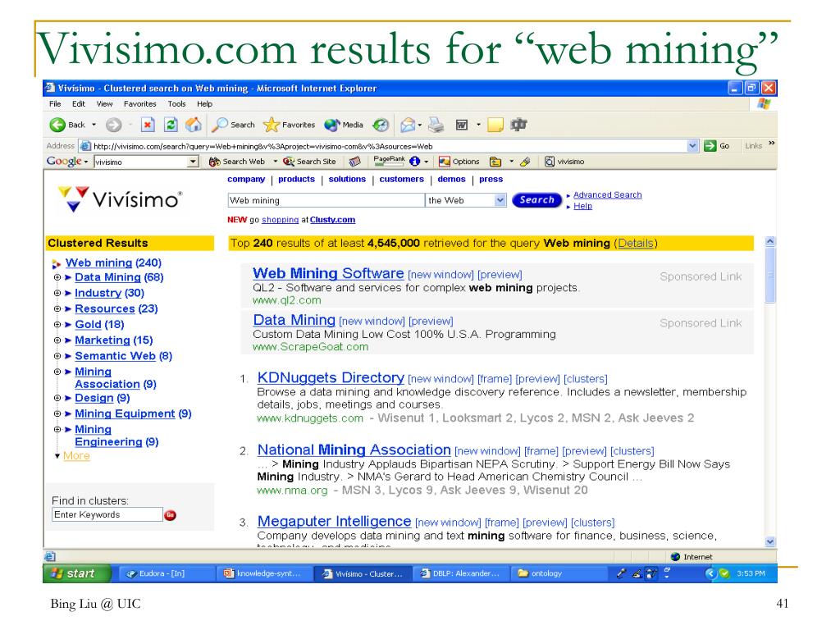Open Google toolbar Options

click(x=459, y=162)
